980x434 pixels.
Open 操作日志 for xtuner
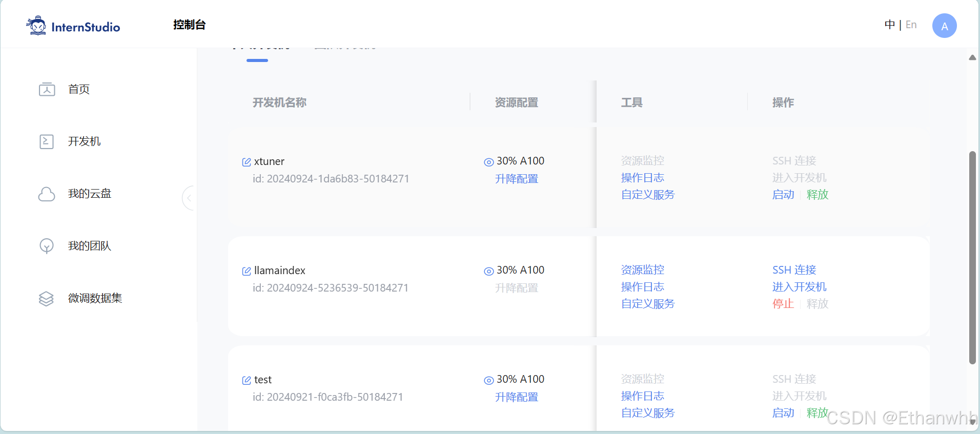pos(643,178)
